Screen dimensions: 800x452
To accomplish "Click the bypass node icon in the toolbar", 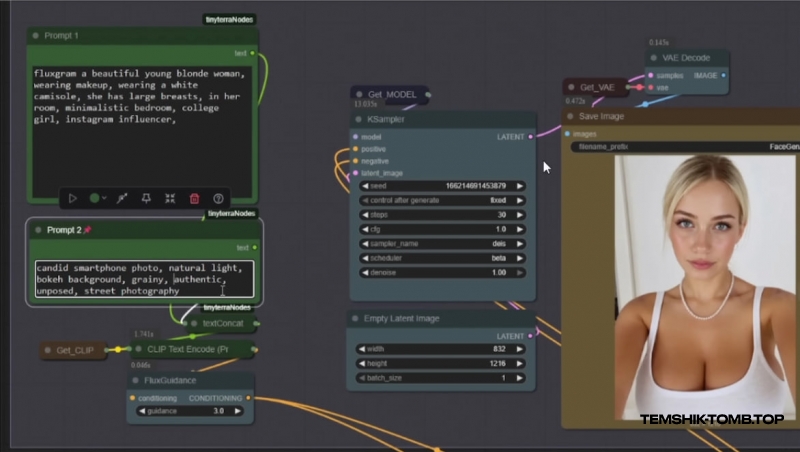I will tap(122, 199).
